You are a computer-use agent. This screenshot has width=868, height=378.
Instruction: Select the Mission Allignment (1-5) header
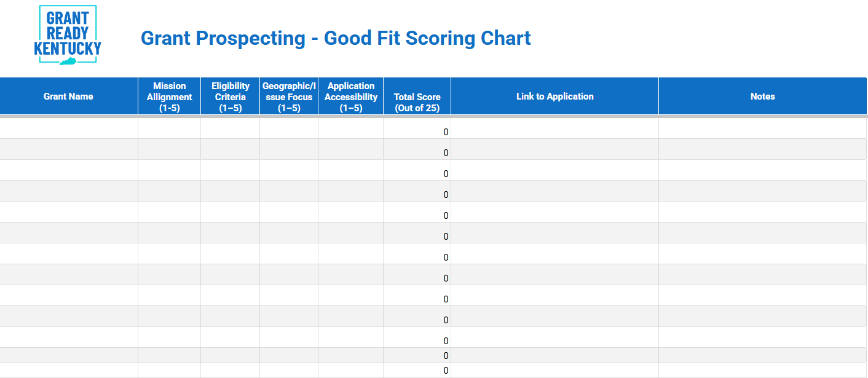[x=170, y=96]
